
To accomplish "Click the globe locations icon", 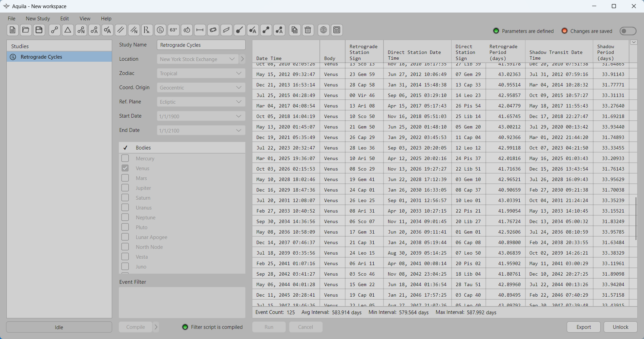I will tap(324, 30).
